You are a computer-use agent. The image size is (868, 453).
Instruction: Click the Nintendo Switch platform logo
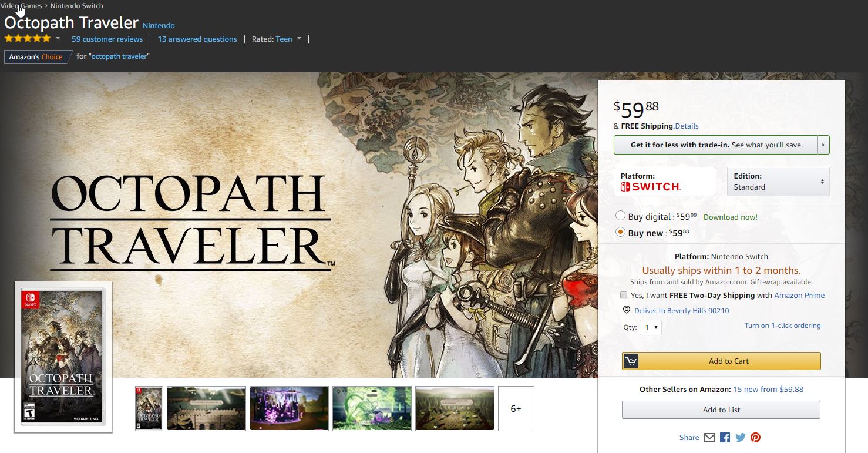651,187
